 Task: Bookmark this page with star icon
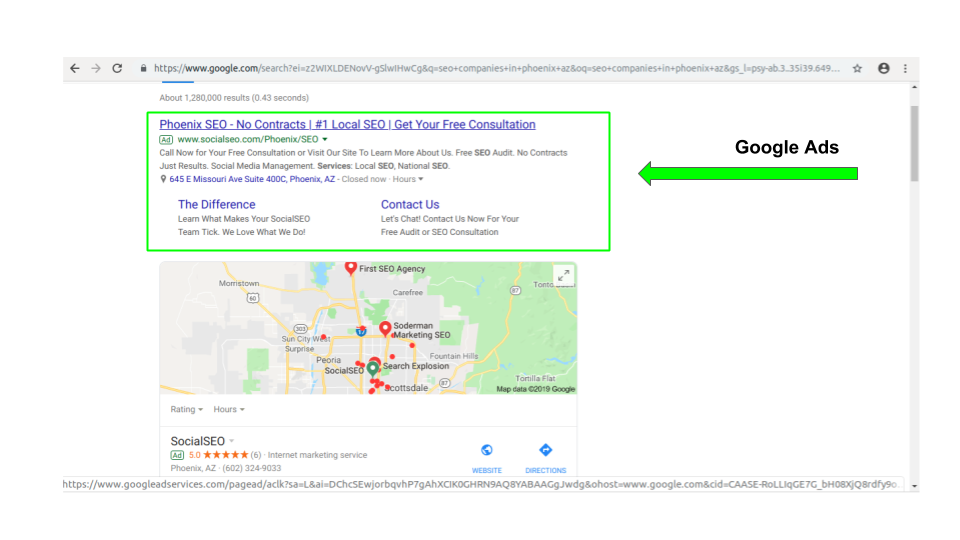[x=857, y=69]
